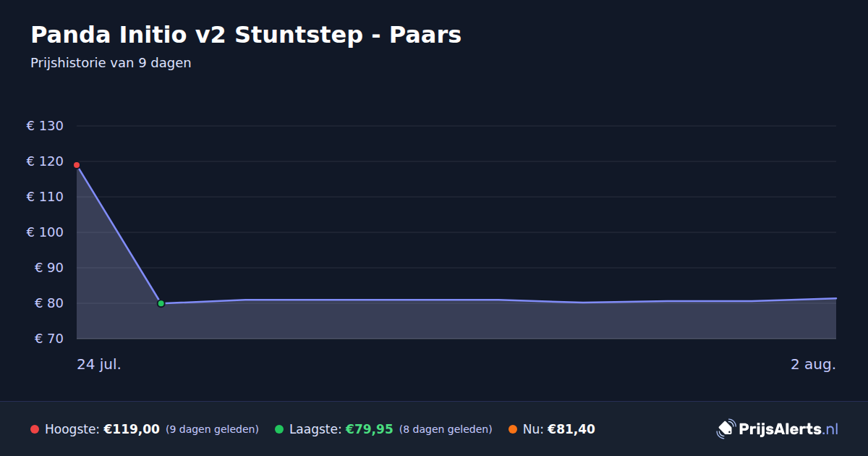Click the 8 dagen geleden note
The image size is (868, 456).
coord(446,430)
